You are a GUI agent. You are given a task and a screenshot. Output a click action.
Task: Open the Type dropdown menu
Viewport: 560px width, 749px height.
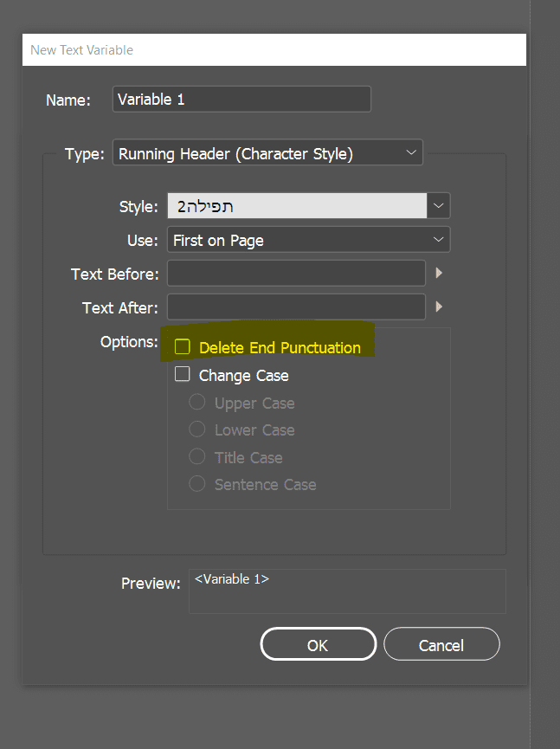410,154
